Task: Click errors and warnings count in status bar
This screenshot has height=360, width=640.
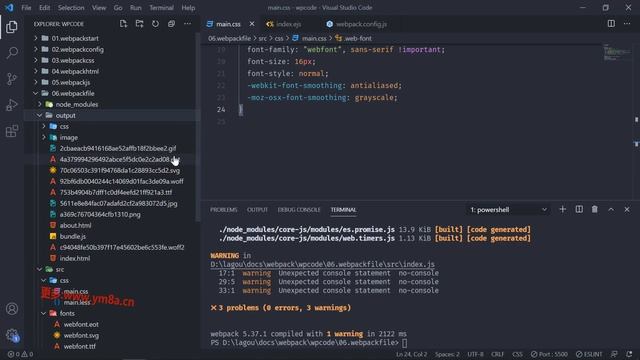Action: coord(20,354)
